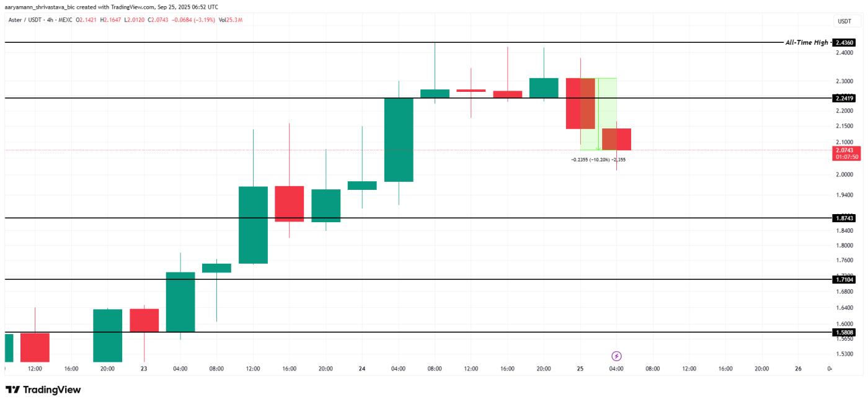
Task: Click the red current price 2.0743 tag
Action: click(x=844, y=153)
